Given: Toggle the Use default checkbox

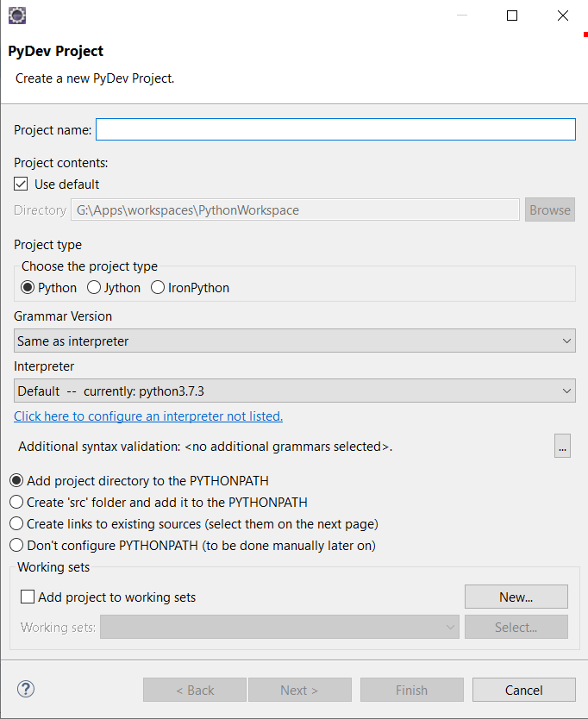Looking at the screenshot, I should [22, 184].
